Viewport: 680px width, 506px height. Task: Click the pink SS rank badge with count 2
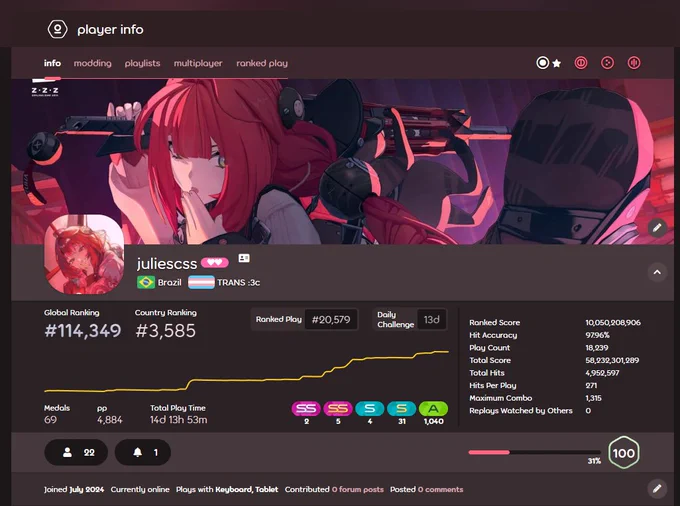point(306,408)
